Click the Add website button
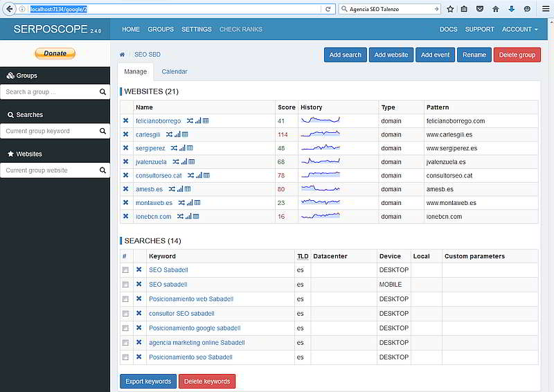 coord(391,55)
